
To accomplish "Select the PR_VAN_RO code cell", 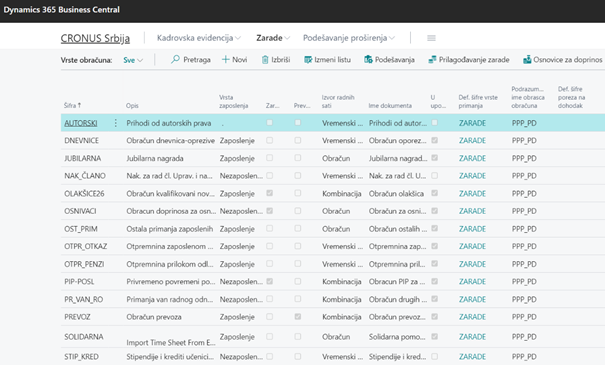I will click(84, 299).
